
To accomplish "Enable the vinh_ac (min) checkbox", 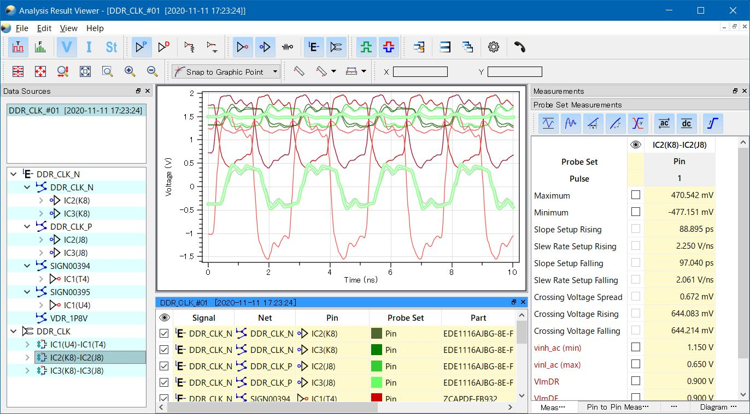I will (x=635, y=348).
